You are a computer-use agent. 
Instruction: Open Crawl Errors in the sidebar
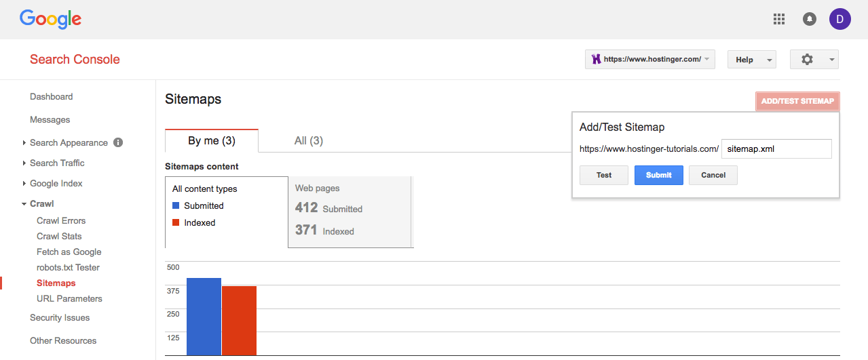click(61, 220)
